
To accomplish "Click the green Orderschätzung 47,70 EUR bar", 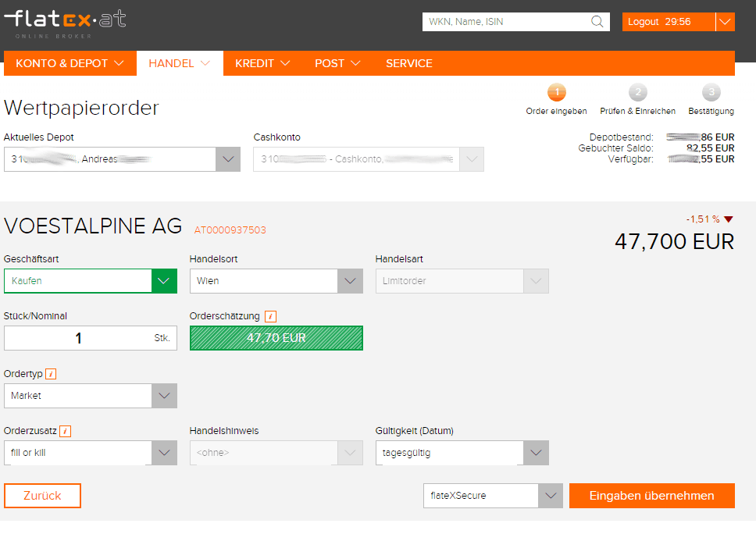I will coord(276,338).
